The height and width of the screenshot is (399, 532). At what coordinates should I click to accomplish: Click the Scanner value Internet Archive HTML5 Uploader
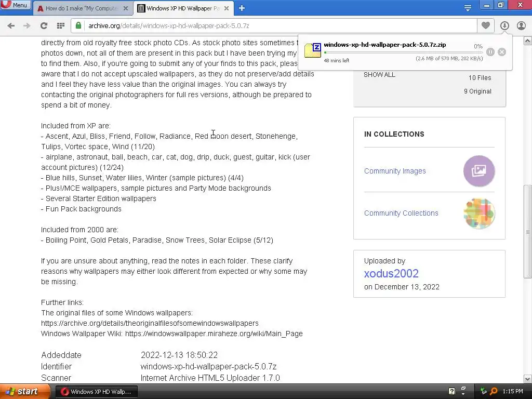[x=210, y=378]
